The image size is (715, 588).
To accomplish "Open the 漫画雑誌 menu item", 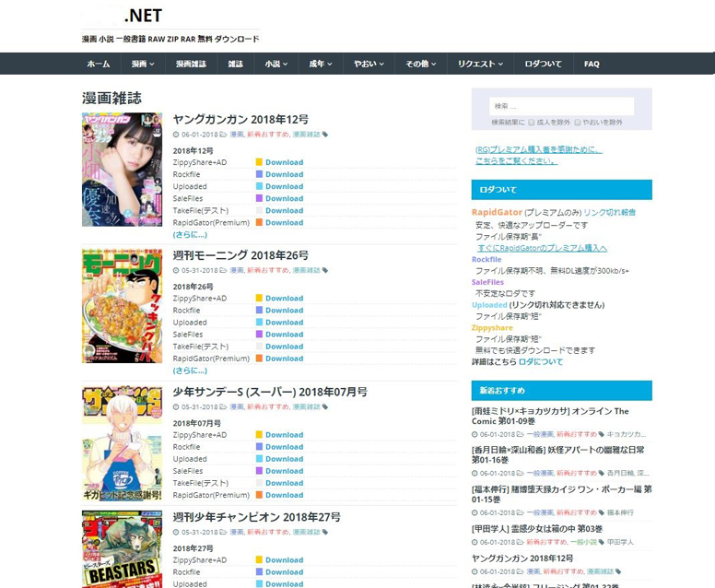I will (191, 64).
